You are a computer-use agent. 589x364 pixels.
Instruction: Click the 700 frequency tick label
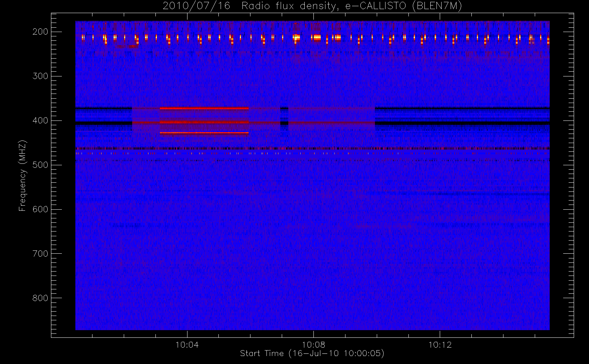pyautogui.click(x=40, y=254)
